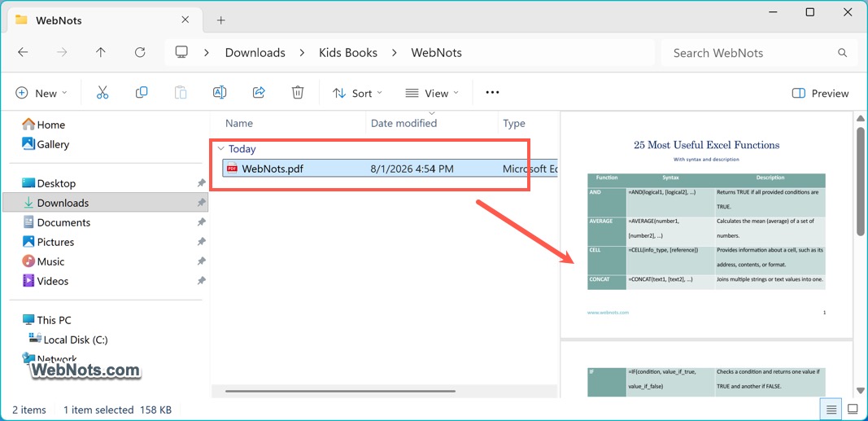Click Kids Books in the address breadcrumb

[348, 53]
